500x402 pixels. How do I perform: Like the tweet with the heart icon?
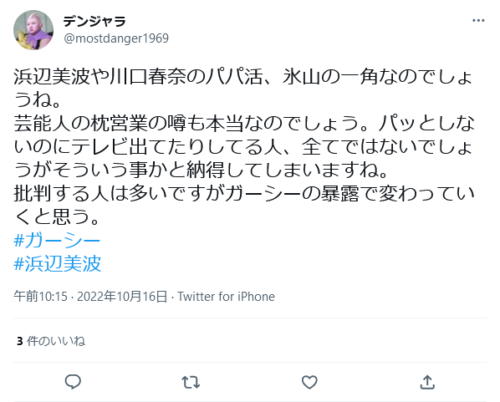click(x=309, y=382)
